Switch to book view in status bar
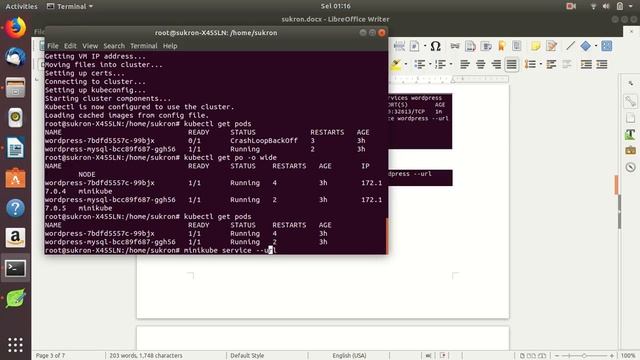The height and width of the screenshot is (360, 640). point(542,356)
